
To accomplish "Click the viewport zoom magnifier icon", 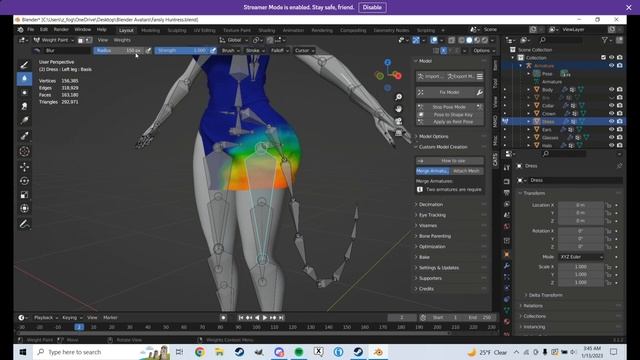I will (x=398, y=97).
